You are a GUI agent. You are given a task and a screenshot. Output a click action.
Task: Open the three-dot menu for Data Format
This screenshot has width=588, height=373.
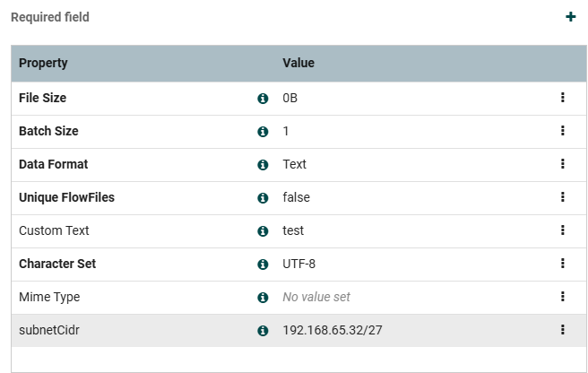pyautogui.click(x=562, y=164)
